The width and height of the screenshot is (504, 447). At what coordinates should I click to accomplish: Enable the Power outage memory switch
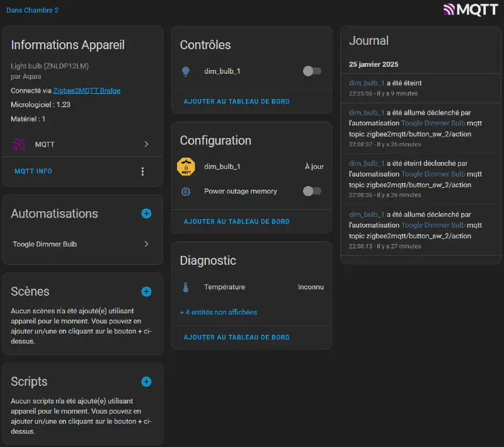pyautogui.click(x=312, y=191)
